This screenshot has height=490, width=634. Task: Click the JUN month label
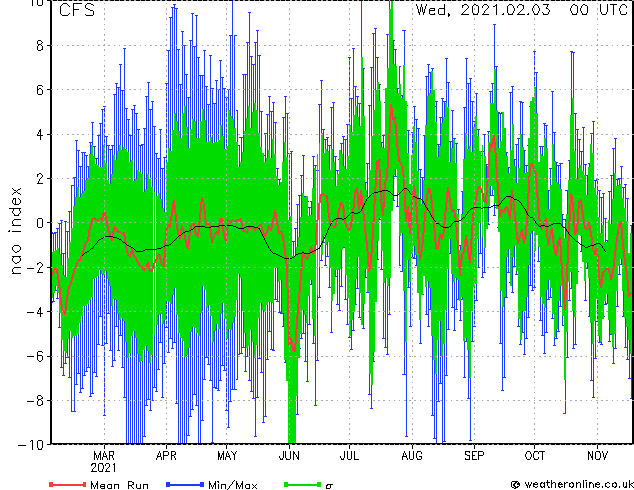point(289,456)
